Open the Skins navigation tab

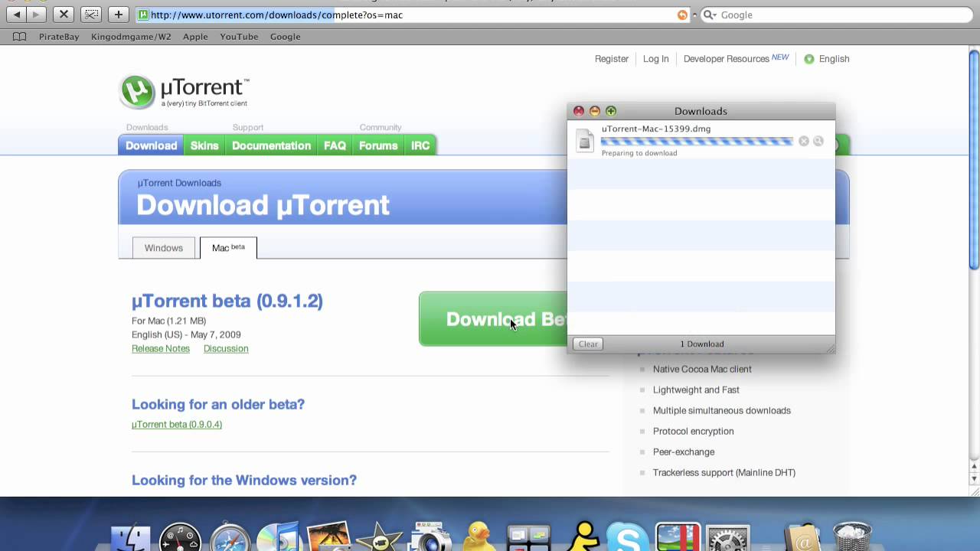(204, 145)
